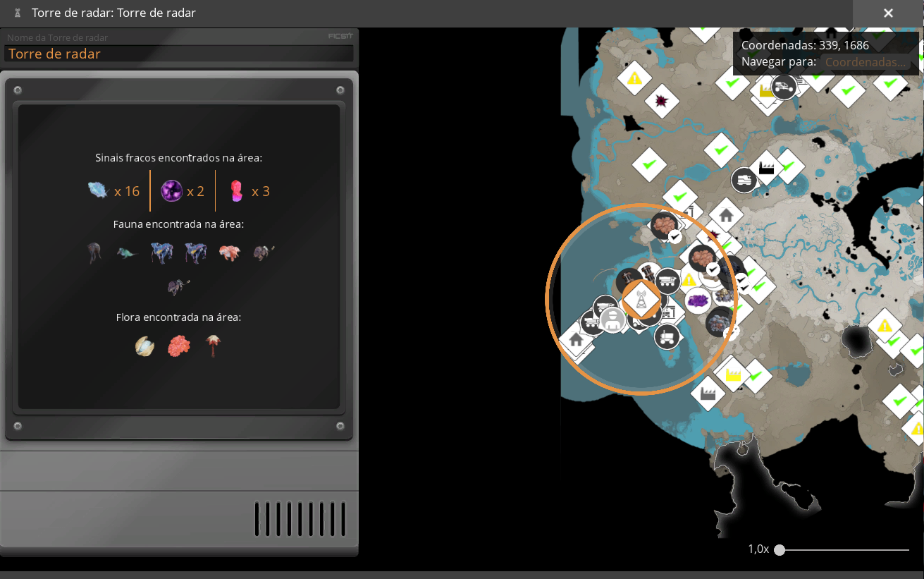
Task: Click the "Sinais fracos encontrados na área:" heading
Action: [179, 158]
